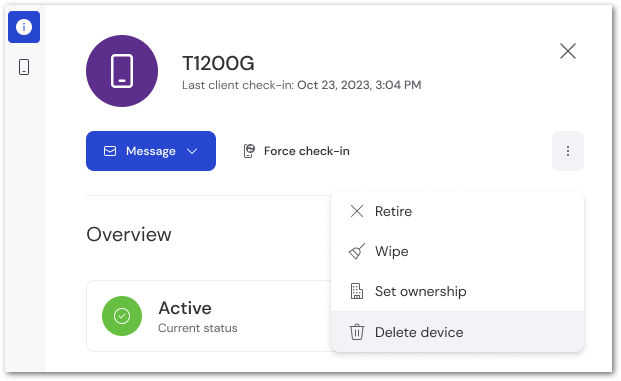Screen dimensions: 621x381
Task: Click the trash can icon for Delete device
Action: click(x=357, y=332)
